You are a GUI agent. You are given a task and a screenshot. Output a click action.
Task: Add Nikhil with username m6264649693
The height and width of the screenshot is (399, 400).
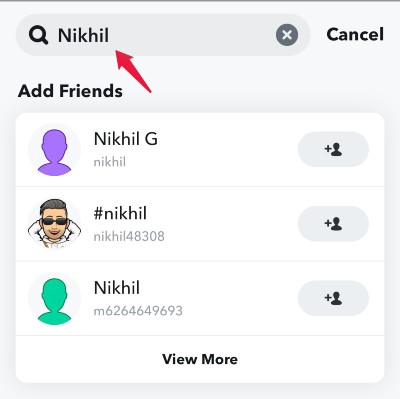click(x=333, y=298)
